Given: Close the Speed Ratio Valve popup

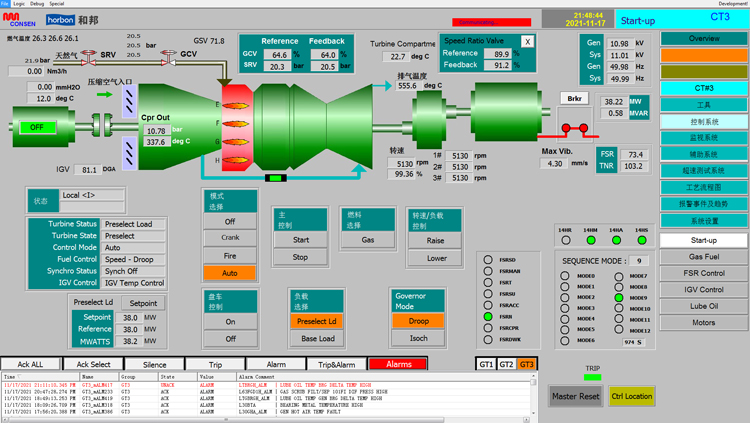Looking at the screenshot, I should (527, 42).
